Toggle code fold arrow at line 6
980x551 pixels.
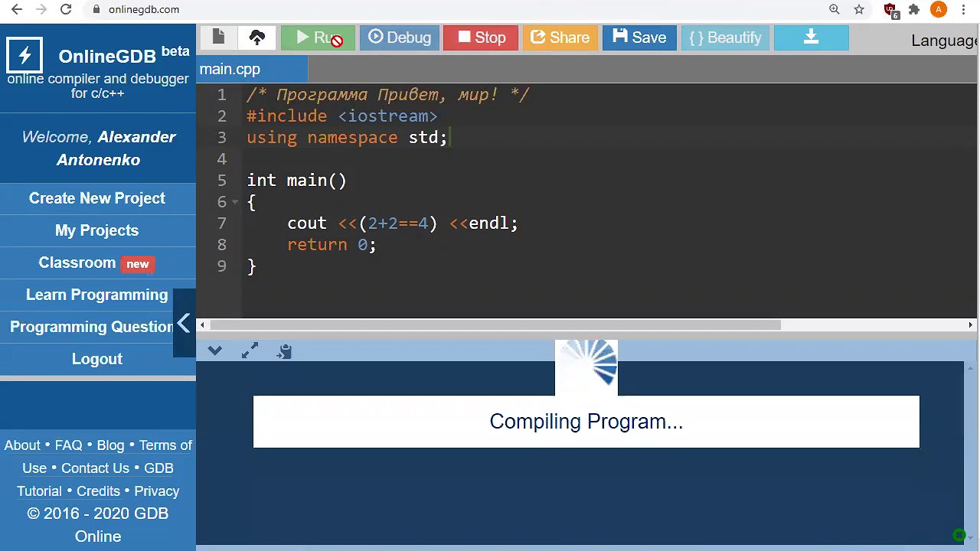(235, 202)
